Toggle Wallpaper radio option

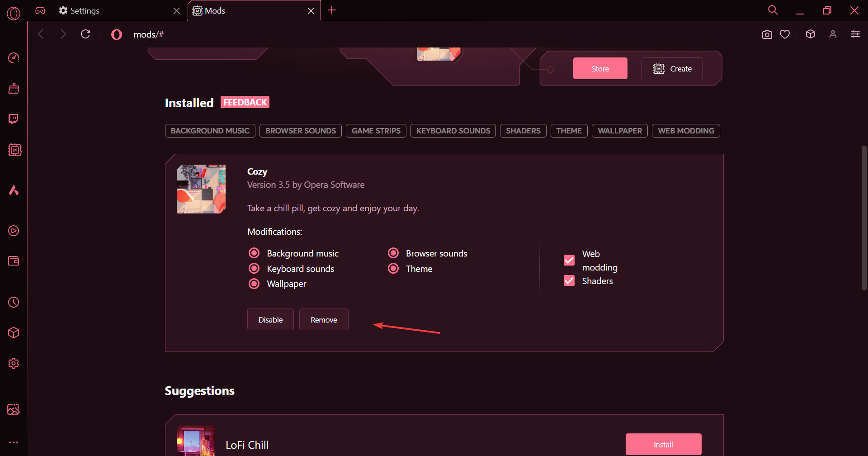click(x=255, y=284)
